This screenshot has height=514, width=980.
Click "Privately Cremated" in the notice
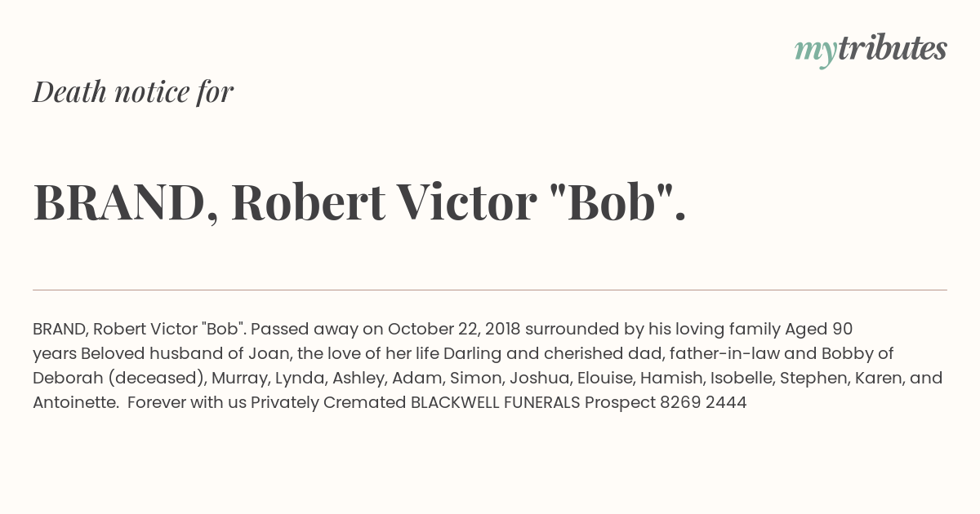328,403
